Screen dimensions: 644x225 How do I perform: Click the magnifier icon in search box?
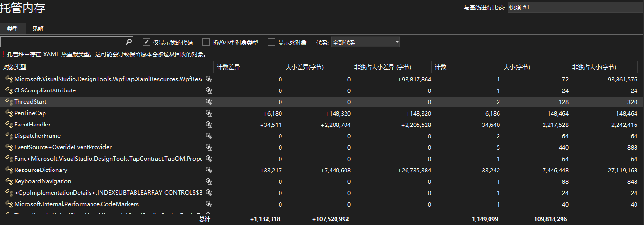tap(128, 42)
